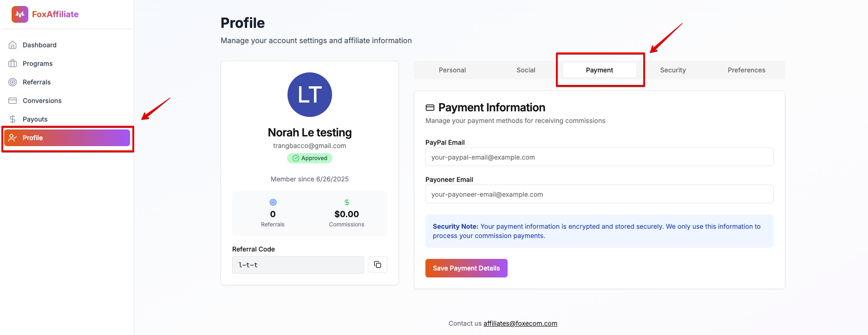Screen dimensions: 868x335
Task: Click the Payoneer Email label
Action: point(449,180)
